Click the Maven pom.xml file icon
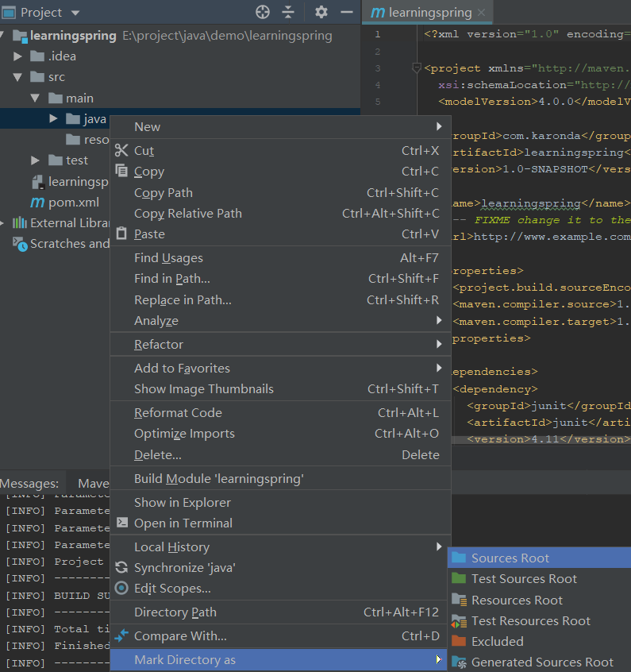 click(37, 203)
